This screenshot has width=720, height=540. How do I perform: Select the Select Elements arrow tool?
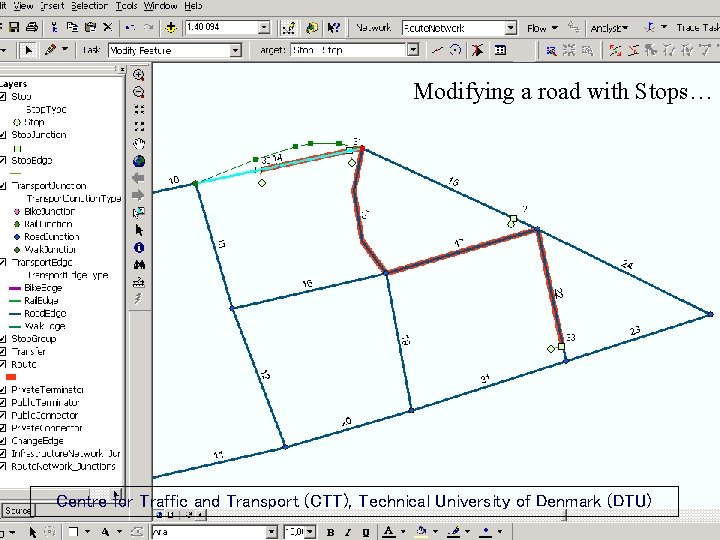point(139,230)
